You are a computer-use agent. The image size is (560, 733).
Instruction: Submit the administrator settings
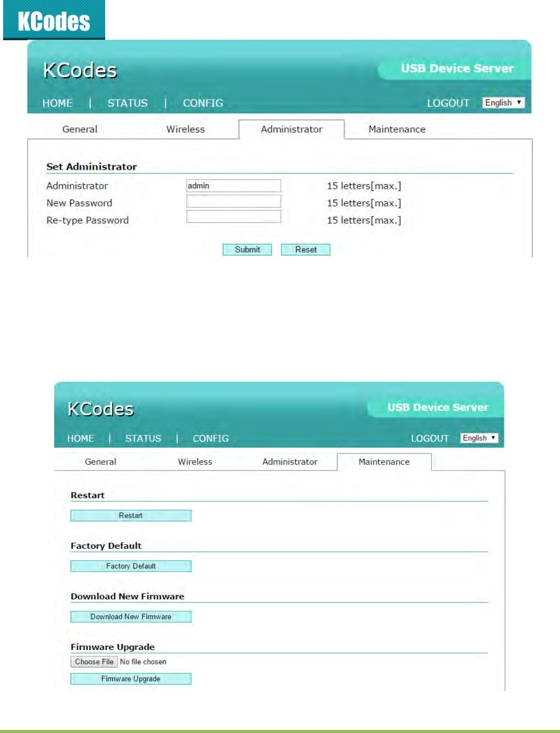click(247, 250)
